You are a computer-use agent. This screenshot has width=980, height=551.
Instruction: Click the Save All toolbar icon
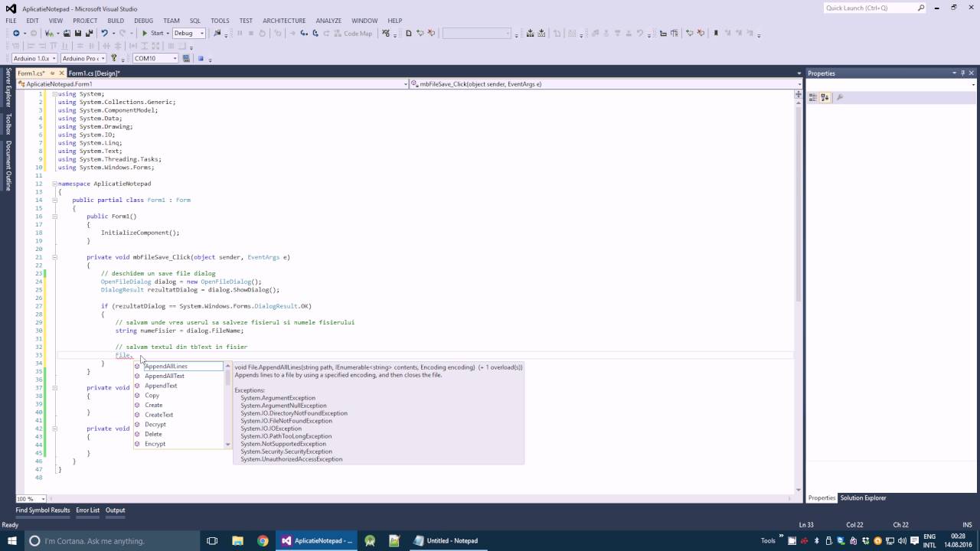pos(89,33)
